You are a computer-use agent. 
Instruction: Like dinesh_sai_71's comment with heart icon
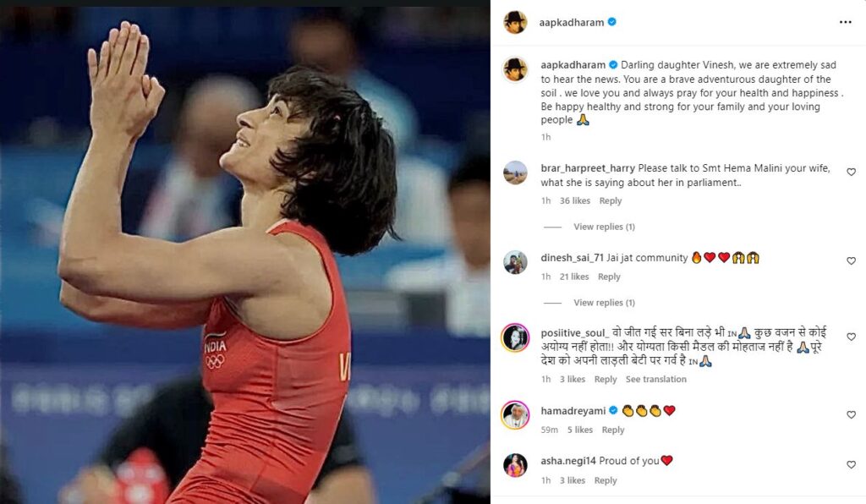click(x=851, y=260)
